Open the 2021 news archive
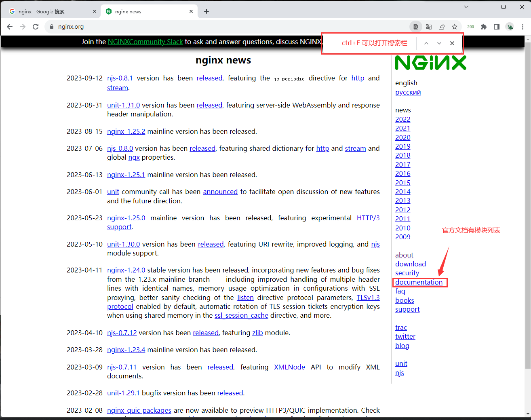 point(402,128)
